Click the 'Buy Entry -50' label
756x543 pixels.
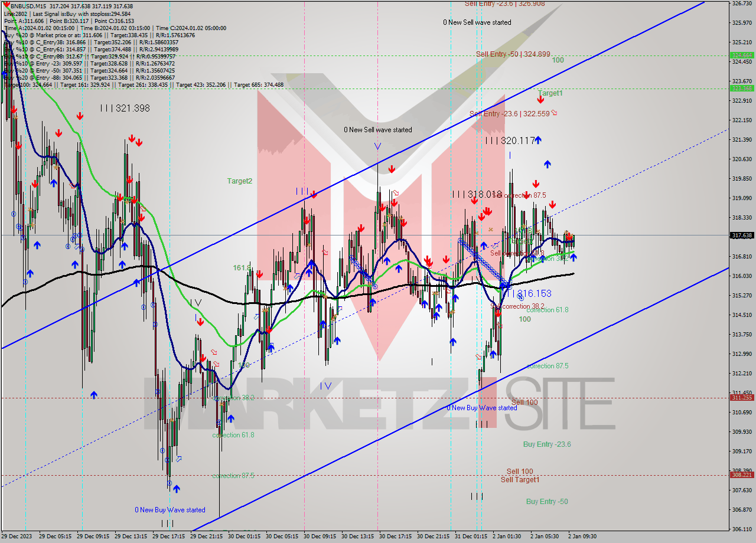[547, 501]
